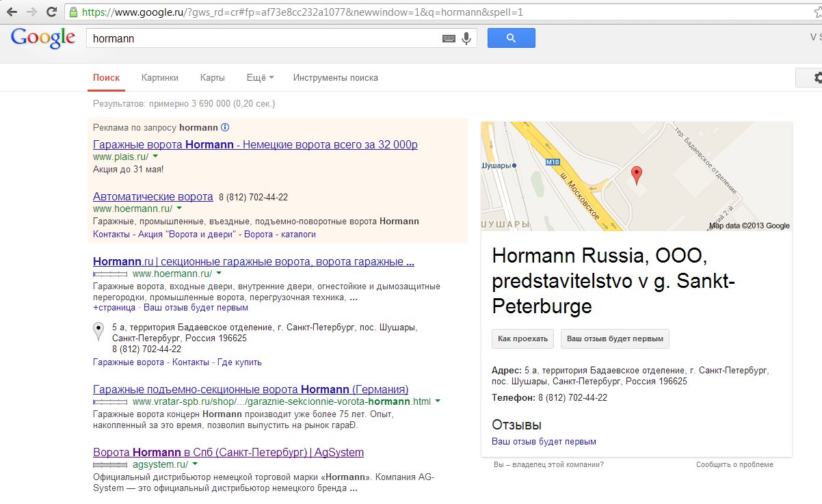Expand the Ещё menu
The height and width of the screenshot is (504, 822).
(x=260, y=78)
